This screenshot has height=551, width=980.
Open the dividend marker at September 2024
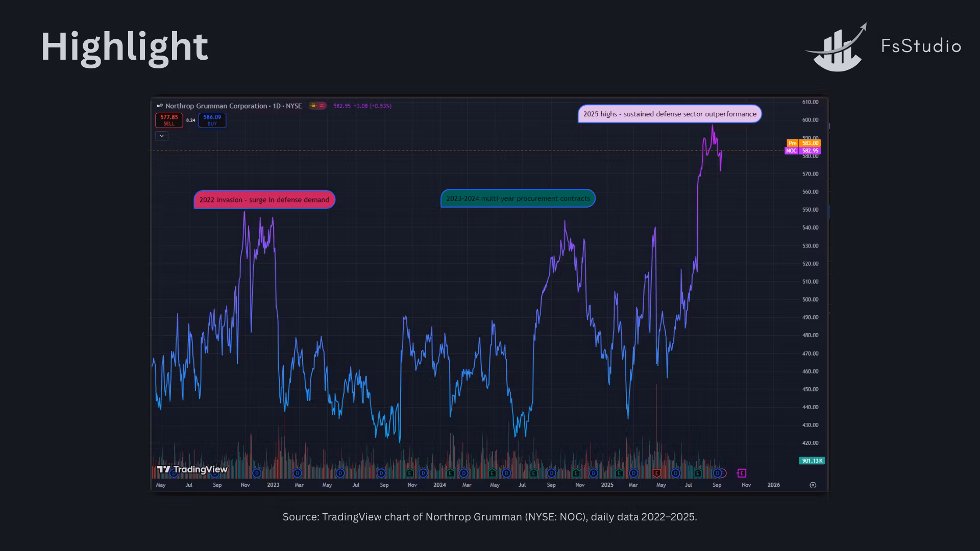551,473
